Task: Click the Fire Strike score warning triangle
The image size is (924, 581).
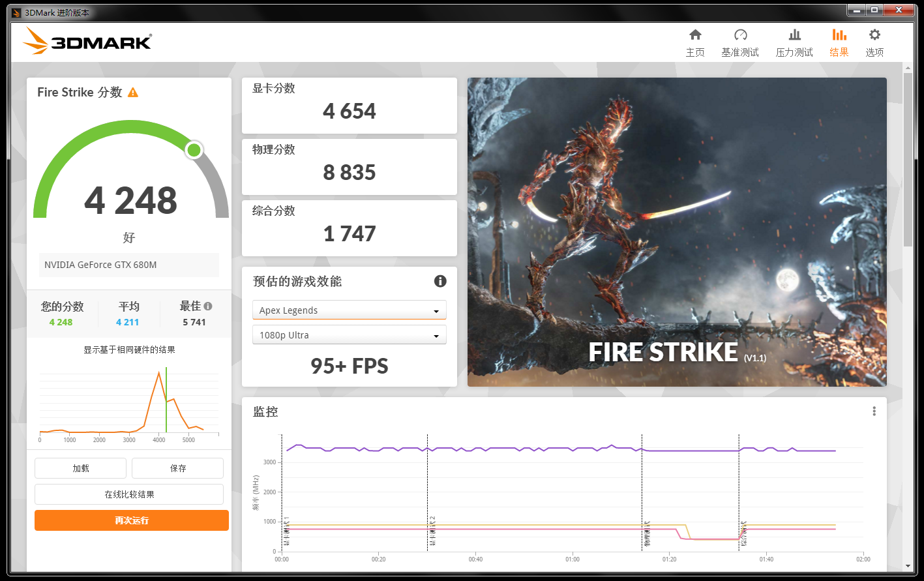Action: coord(133,93)
